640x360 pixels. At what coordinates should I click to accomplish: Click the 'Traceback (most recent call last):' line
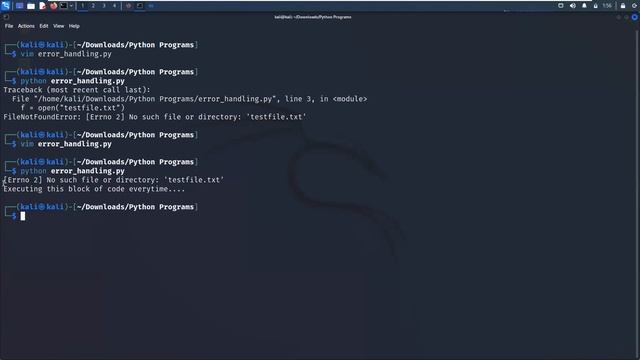coord(77,90)
